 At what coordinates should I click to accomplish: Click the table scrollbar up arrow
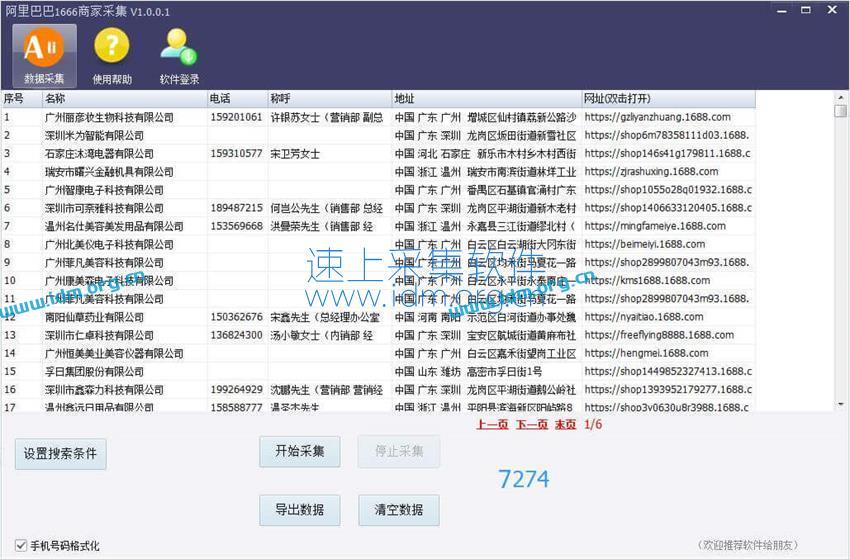(x=841, y=98)
